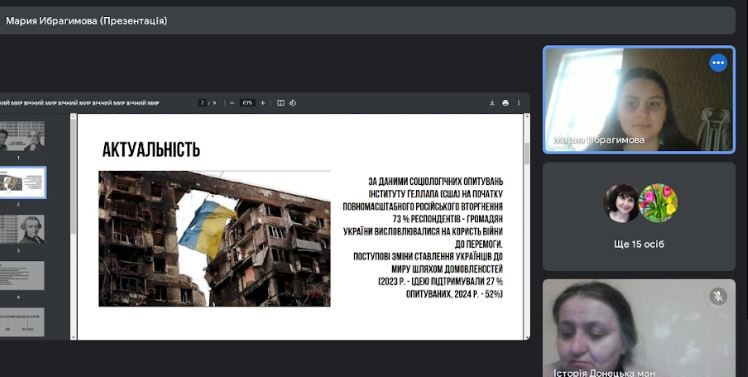Expand the 'Ще 15 осіб' participants tile
748x377 pixels.
[x=639, y=217]
